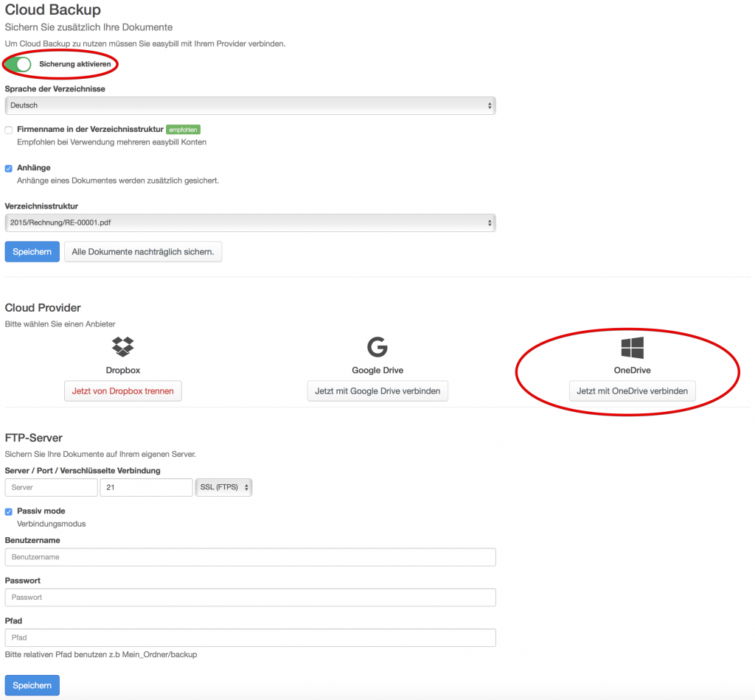
Task: Click Jetzt mit Google Drive verbinden
Action: coord(377,391)
